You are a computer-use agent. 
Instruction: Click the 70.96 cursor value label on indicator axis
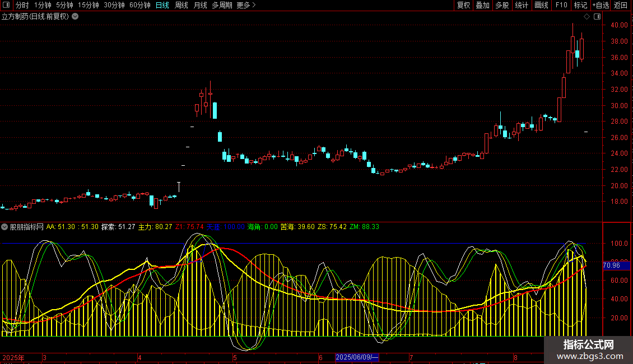point(616,265)
